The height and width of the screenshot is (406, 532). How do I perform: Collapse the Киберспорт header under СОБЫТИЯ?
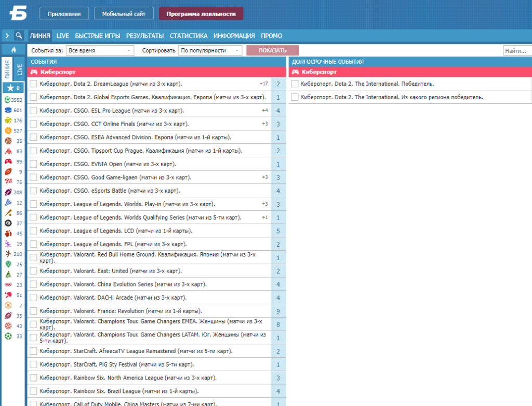click(x=157, y=72)
